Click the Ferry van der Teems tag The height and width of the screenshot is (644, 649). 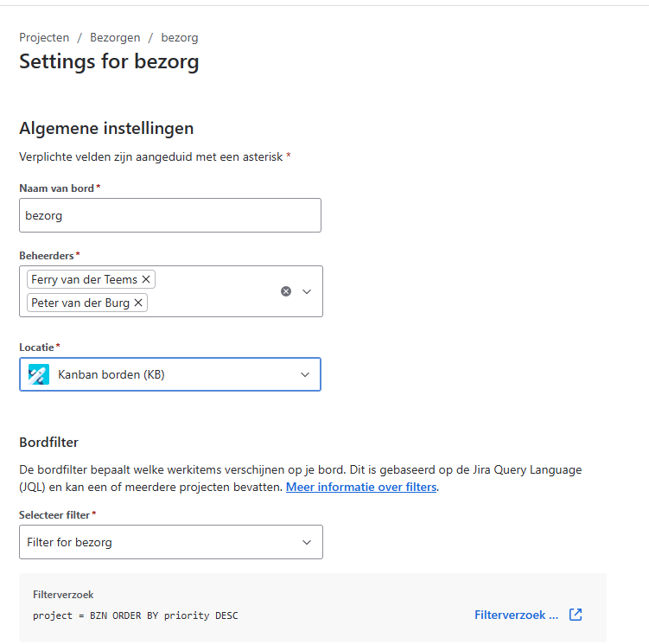coord(84,279)
